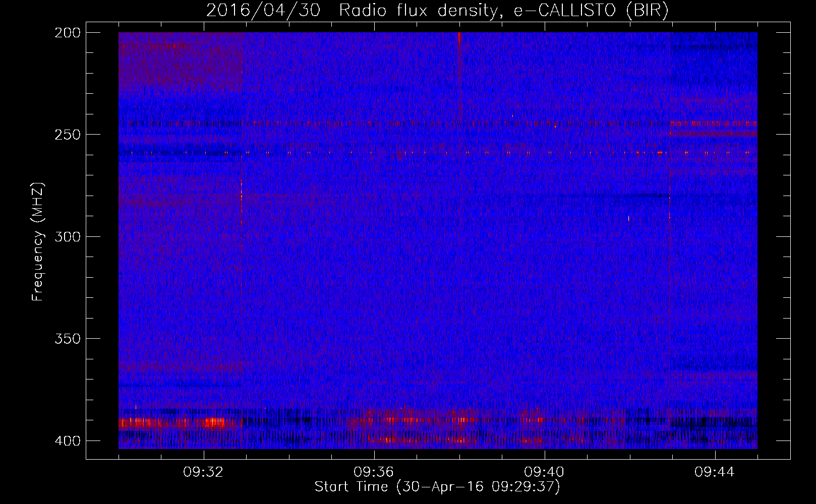Screen dimensions: 816x504
Task: Click the "Start Time (30-Apr-16 09:29:37)" label
Action: pyautogui.click(x=437, y=487)
